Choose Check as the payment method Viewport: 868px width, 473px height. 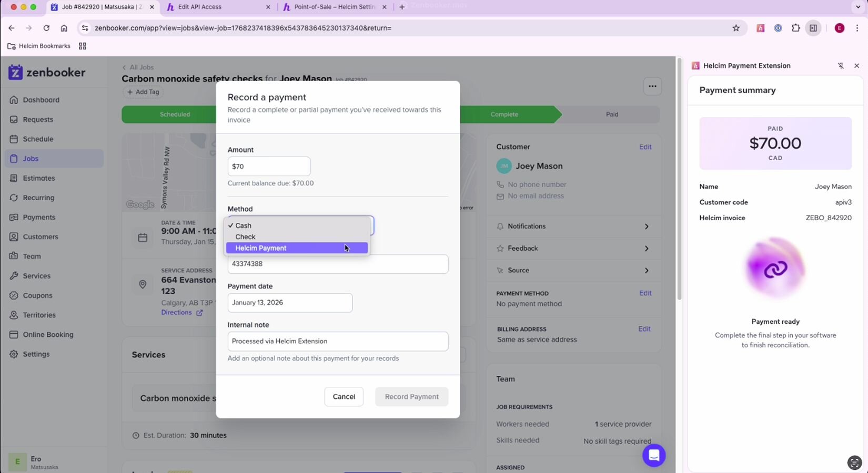pyautogui.click(x=297, y=237)
